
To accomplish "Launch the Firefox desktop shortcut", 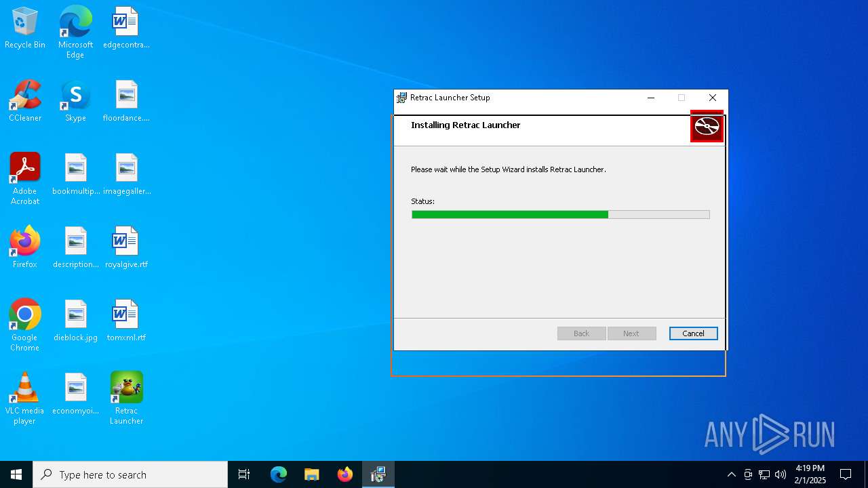I will (x=25, y=247).
